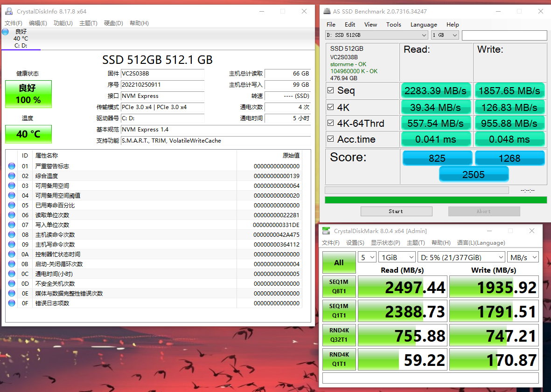Open the Tools menu in AS SSD Benchmark

[393, 24]
